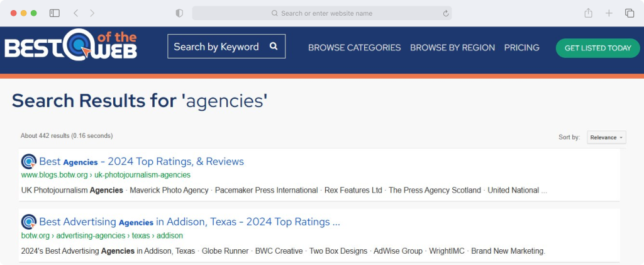Open the Share icon in the toolbar
Screen dimensions: 644x265
point(588,13)
